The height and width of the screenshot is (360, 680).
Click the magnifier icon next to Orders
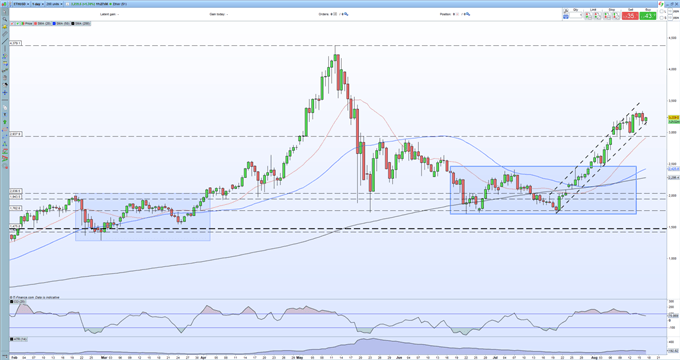[346, 14]
